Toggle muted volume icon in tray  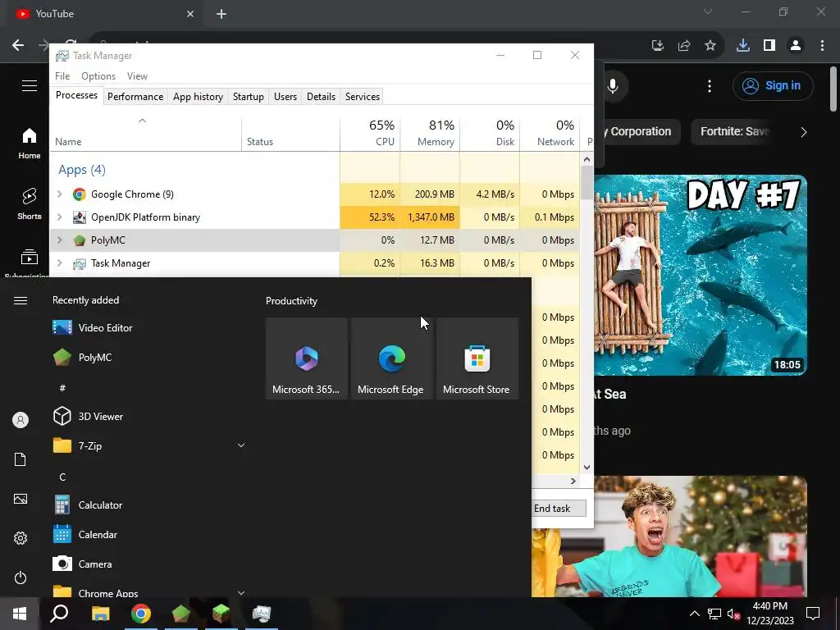tap(733, 614)
